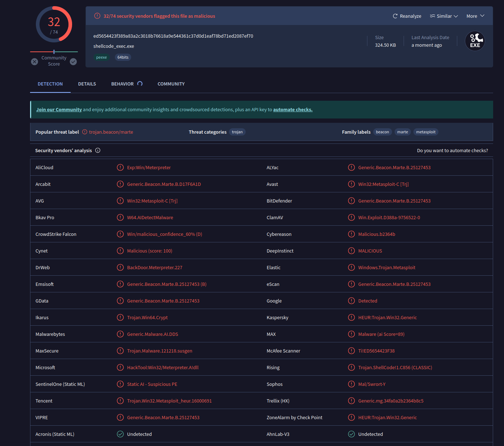Viewport: 504px width, 446px height.
Task: Click the Static AI - Suspicious PE result
Action: click(152, 384)
